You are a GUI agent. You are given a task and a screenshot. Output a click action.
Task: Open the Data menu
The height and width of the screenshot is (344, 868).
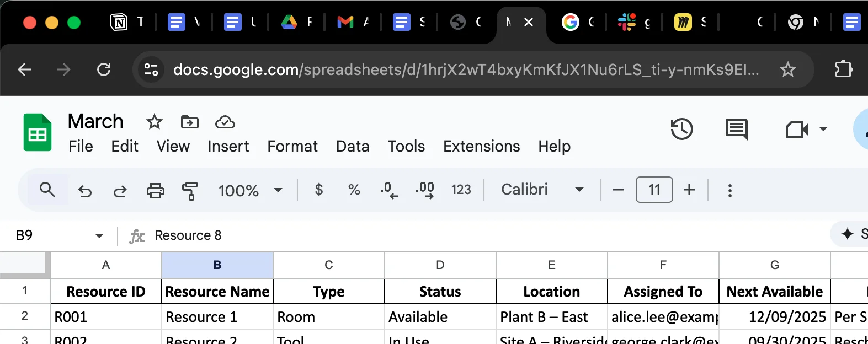click(x=353, y=147)
